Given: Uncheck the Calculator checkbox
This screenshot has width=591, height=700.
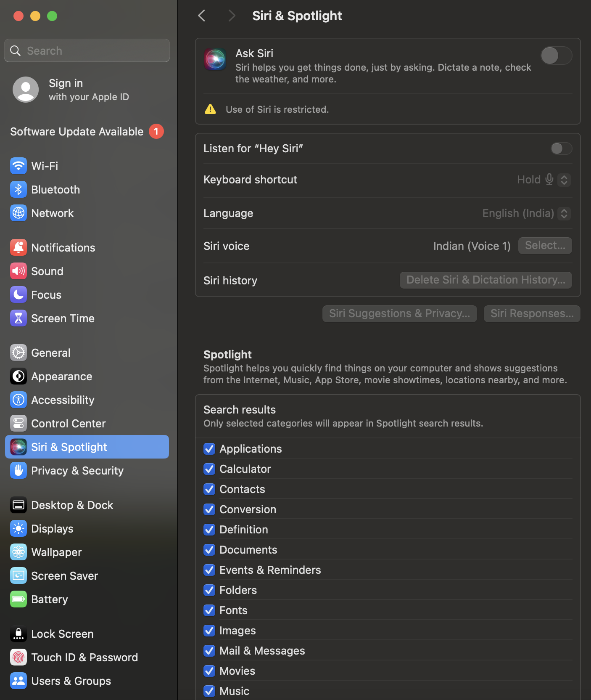Looking at the screenshot, I should pos(209,469).
